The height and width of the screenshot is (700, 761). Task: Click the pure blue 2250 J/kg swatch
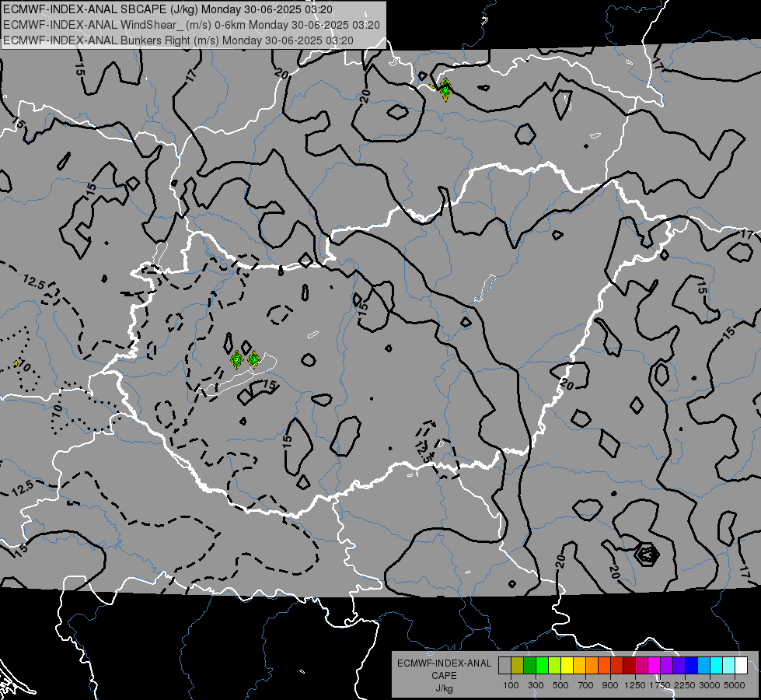692,666
